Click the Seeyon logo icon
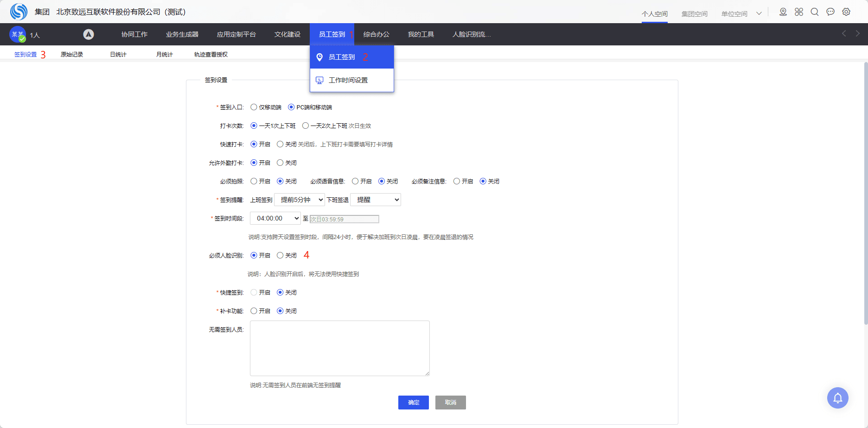This screenshot has width=868, height=428. [19, 12]
